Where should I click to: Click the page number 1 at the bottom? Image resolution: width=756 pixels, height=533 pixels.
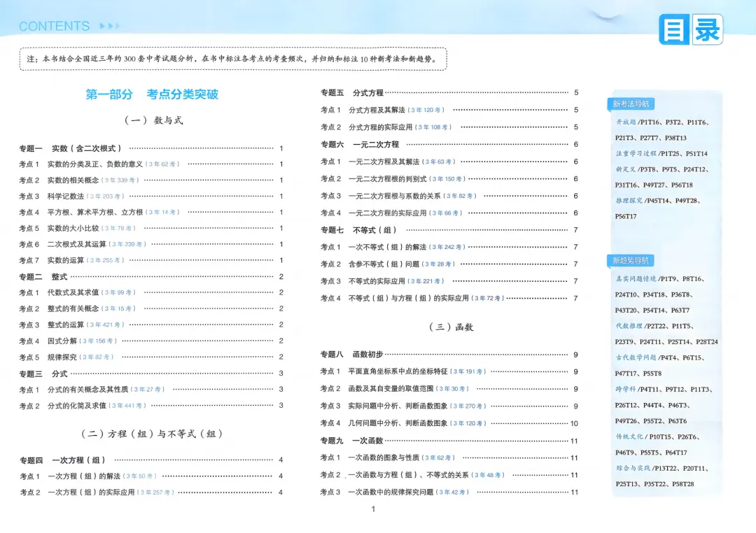tap(373, 510)
